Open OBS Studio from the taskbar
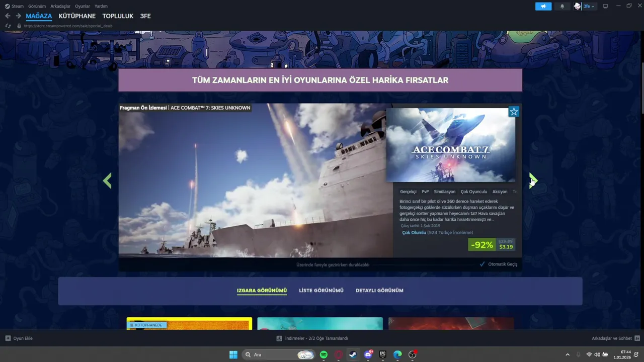 coord(413,354)
